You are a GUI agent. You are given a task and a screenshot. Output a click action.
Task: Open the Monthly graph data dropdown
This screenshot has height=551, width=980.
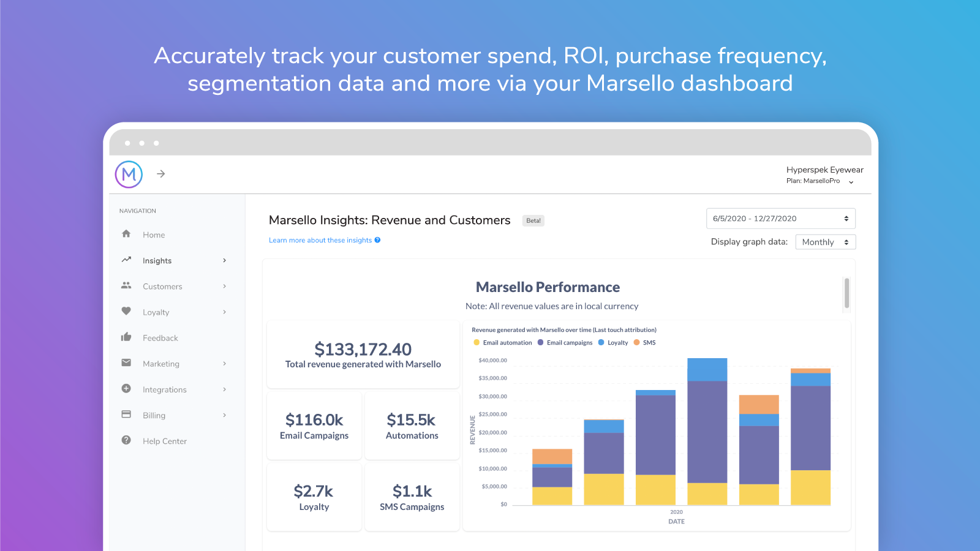click(826, 242)
